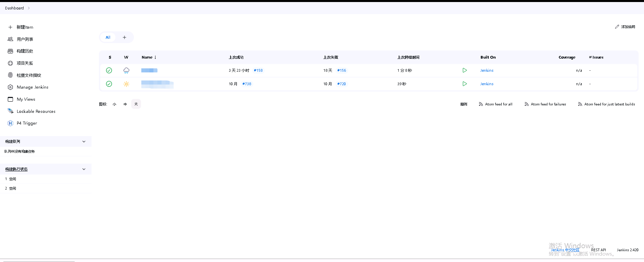This screenshot has width=644, height=262.
Task: Switch to the All view tab
Action: (x=108, y=37)
